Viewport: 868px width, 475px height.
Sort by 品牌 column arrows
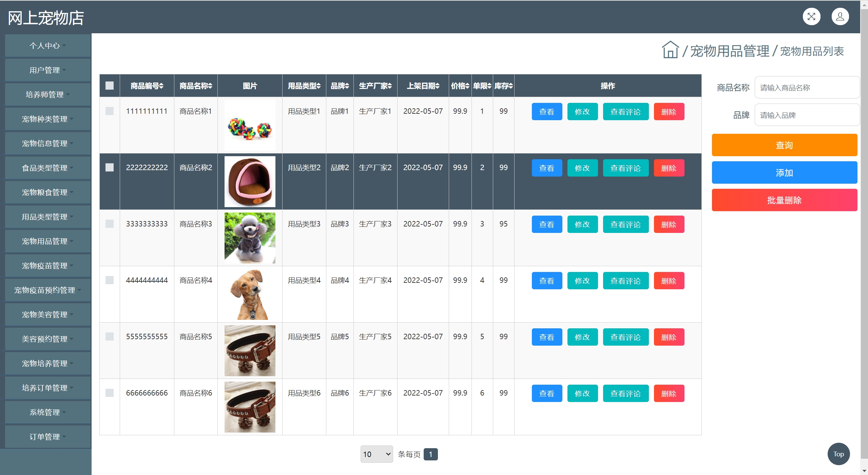pos(347,86)
